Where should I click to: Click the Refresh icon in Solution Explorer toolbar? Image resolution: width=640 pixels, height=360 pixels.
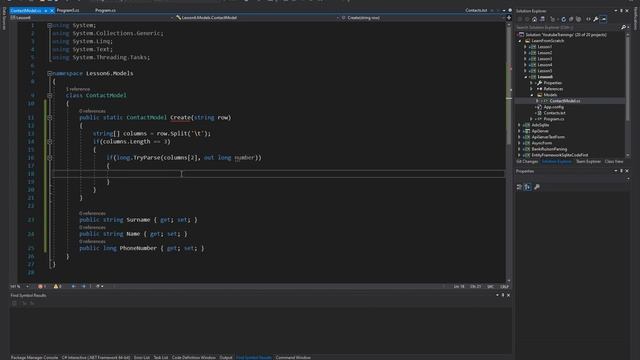564,19
